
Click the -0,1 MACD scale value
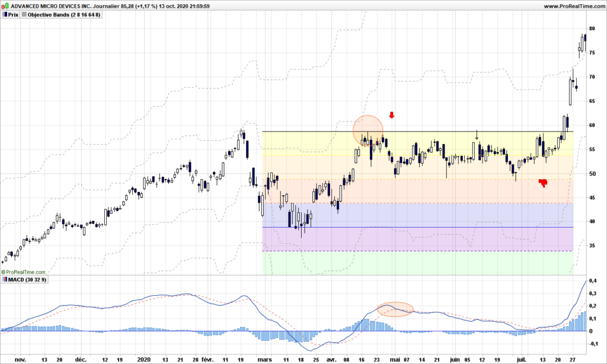tap(593, 343)
